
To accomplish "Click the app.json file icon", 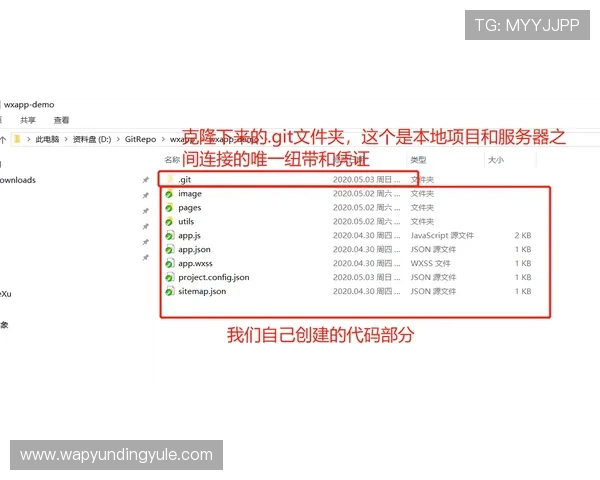I will click(x=169, y=250).
